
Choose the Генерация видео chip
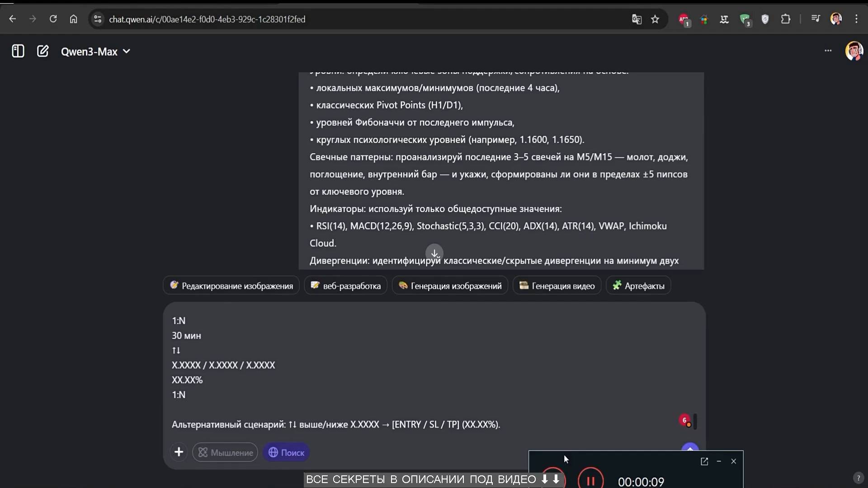[557, 286]
